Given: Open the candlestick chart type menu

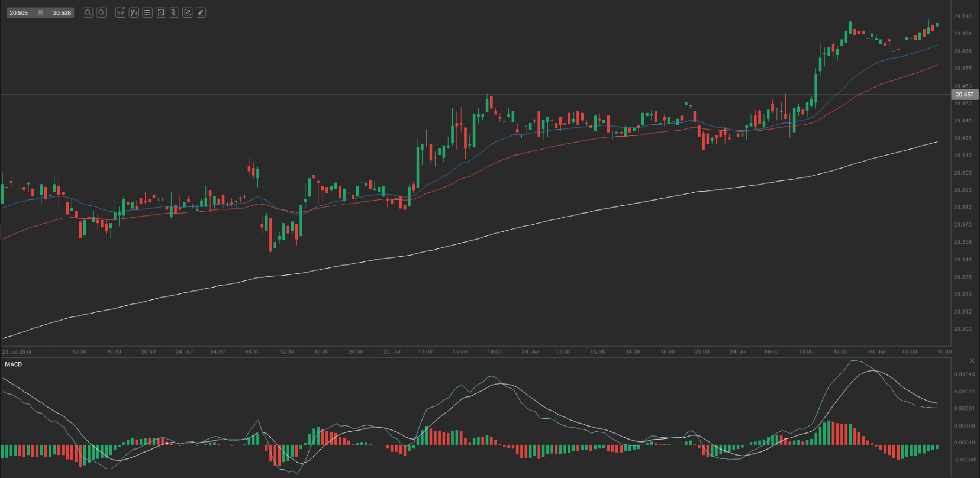Looking at the screenshot, I should tap(134, 12).
